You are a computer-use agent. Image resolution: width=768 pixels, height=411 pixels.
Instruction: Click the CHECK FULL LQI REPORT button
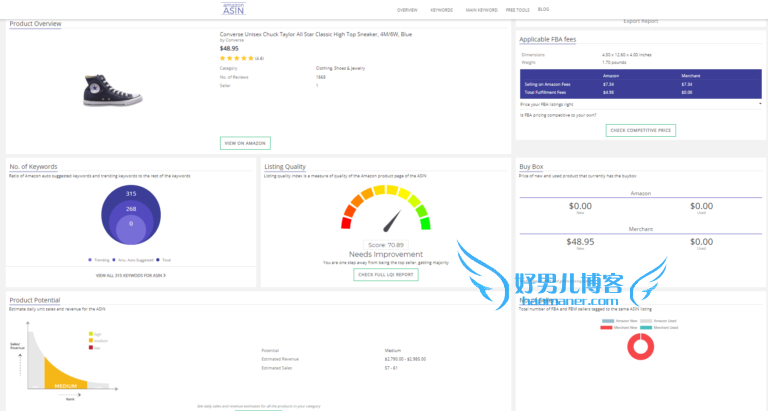(386, 275)
